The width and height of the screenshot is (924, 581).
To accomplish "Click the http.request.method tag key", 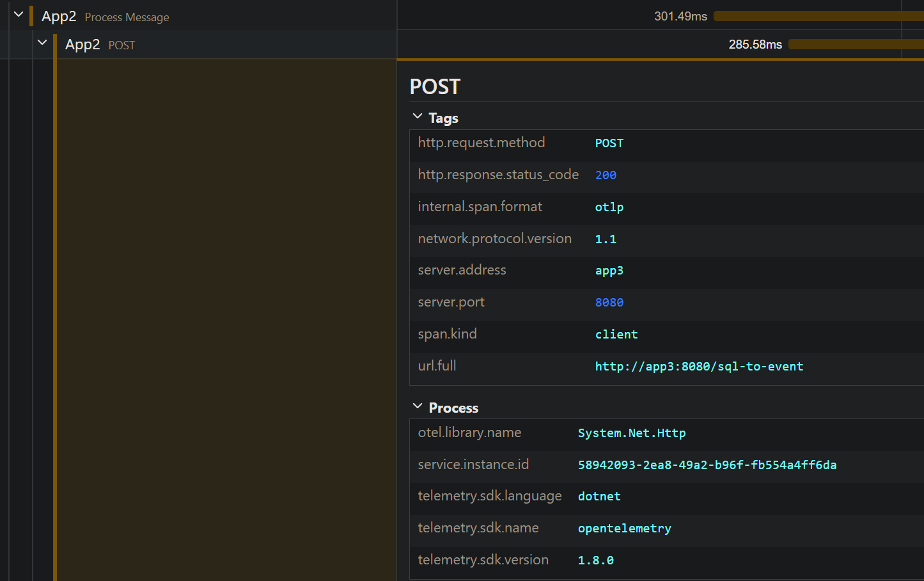I will tap(482, 143).
